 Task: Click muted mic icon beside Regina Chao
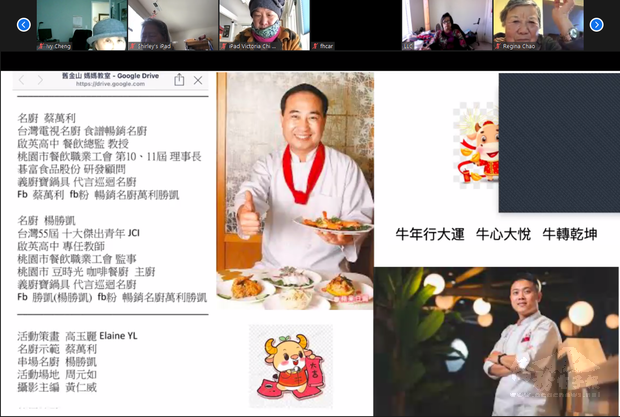pyautogui.click(x=498, y=46)
